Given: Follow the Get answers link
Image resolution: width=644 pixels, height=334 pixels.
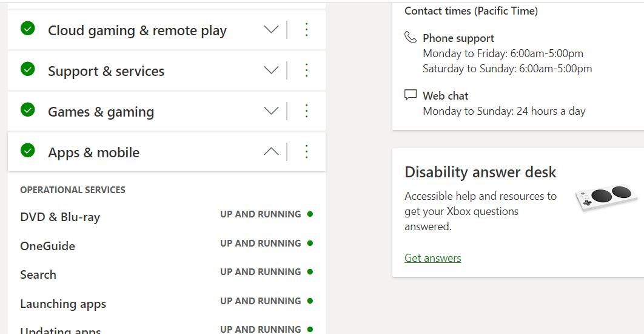Looking at the screenshot, I should pyautogui.click(x=432, y=258).
